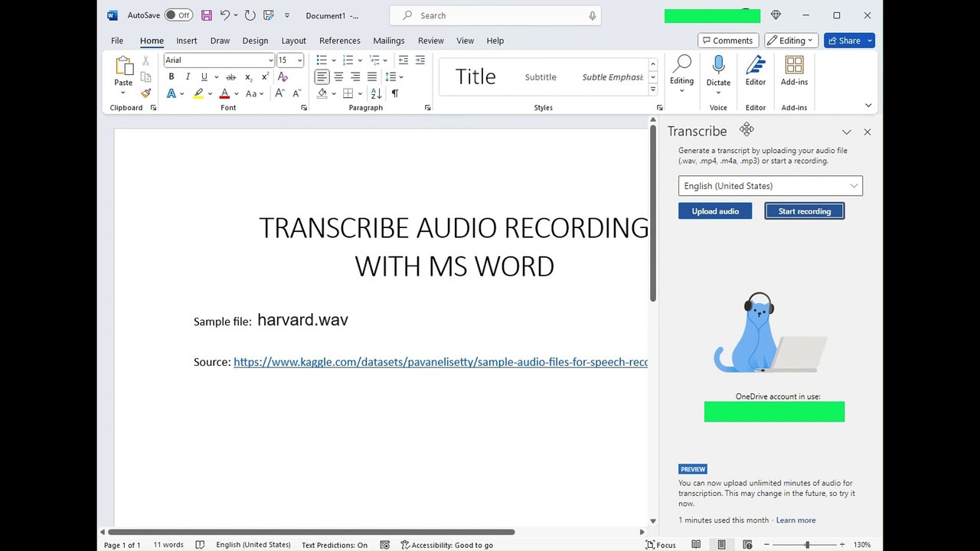980x551 pixels.
Task: Apply italic formatting
Action: [188, 77]
